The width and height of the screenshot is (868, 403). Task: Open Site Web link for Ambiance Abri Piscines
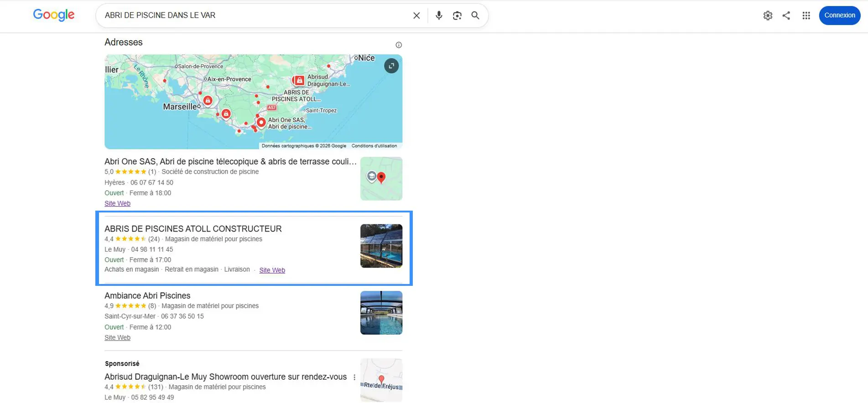pos(117,337)
